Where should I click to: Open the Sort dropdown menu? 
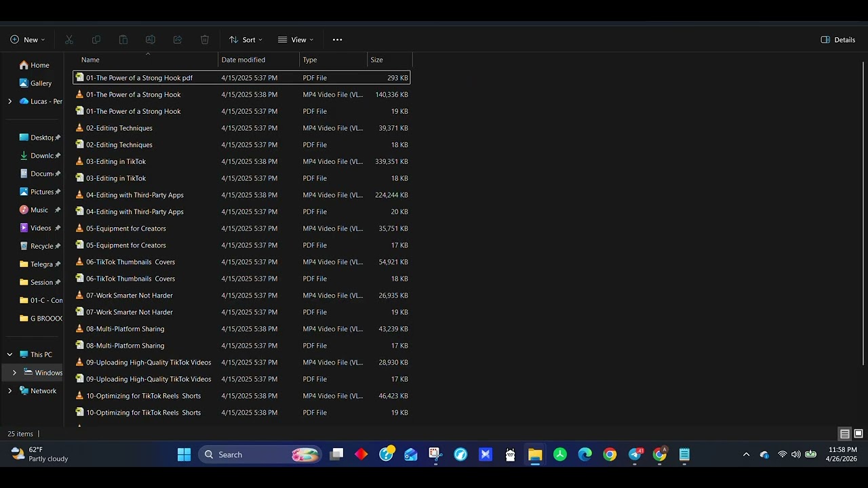click(x=245, y=40)
